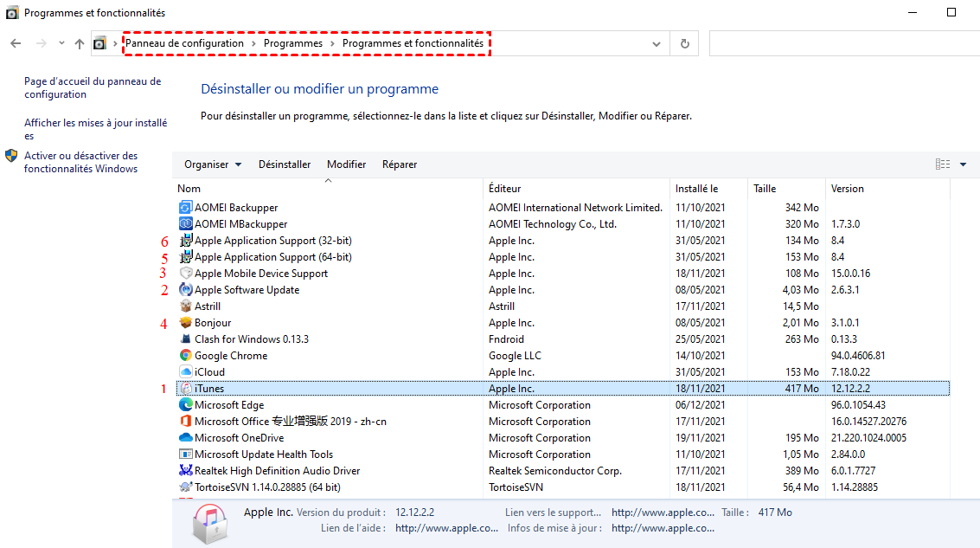980x548 pixels.
Task: Click the Bonjour program icon
Action: [186, 322]
